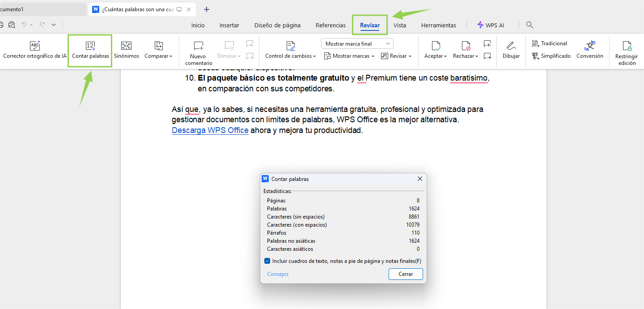Click the undo arrow icon
This screenshot has width=644, height=309.
(x=24, y=25)
